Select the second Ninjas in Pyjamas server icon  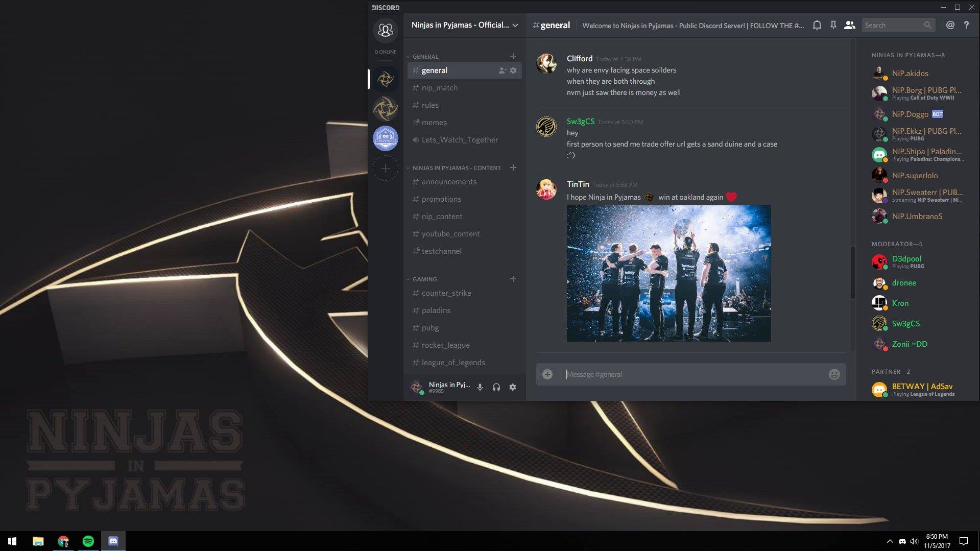pyautogui.click(x=385, y=109)
